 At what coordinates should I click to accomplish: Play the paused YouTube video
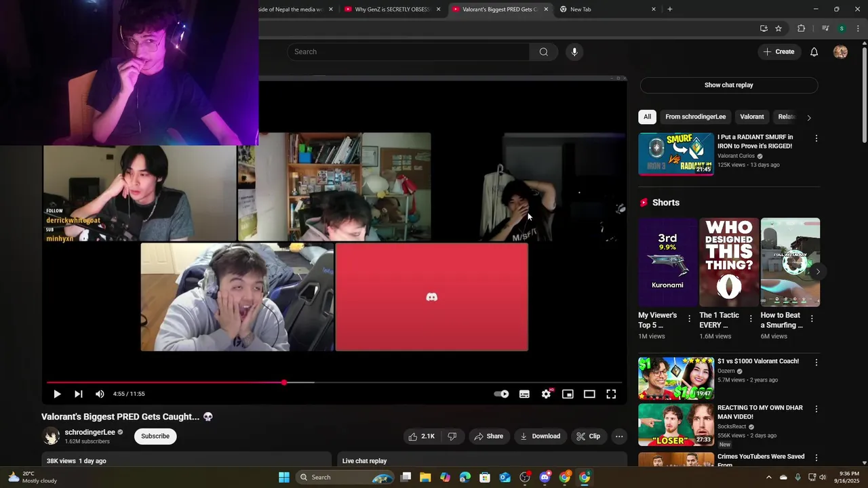57,394
